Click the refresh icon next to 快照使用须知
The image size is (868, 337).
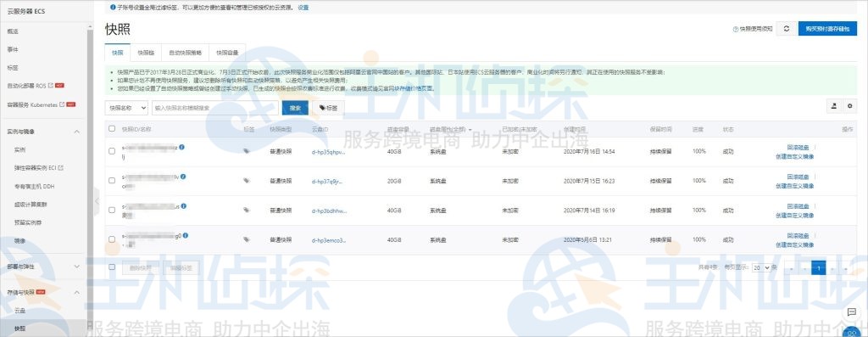pyautogui.click(x=786, y=28)
